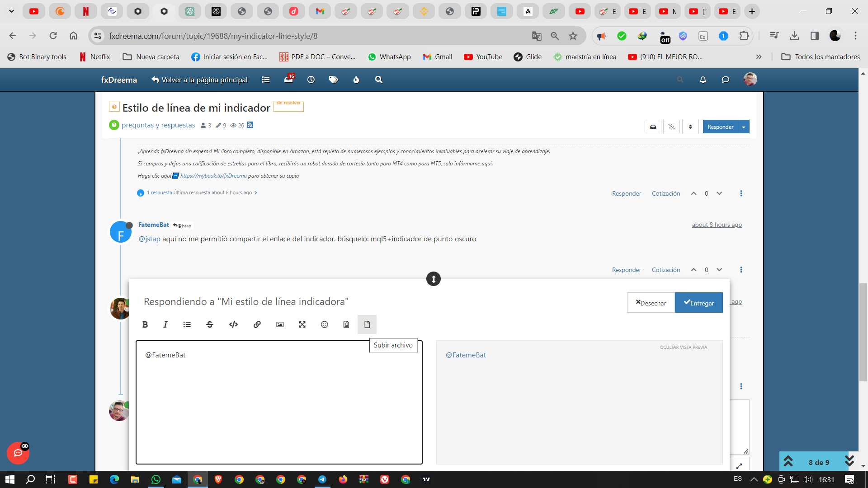Open FatemeBat user profile name link
This screenshot has height=488, width=868.
(154, 225)
